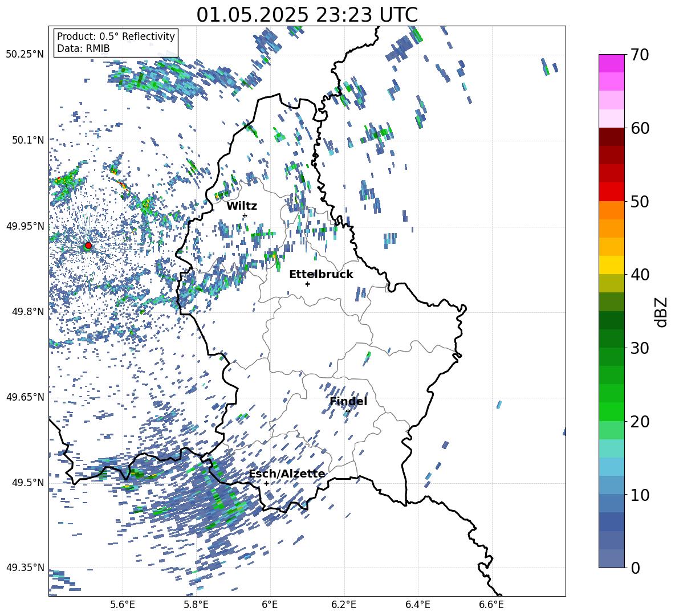This screenshot has width=675, height=616.
Task: Click the 49.95°N latitude label
Action: point(25,226)
